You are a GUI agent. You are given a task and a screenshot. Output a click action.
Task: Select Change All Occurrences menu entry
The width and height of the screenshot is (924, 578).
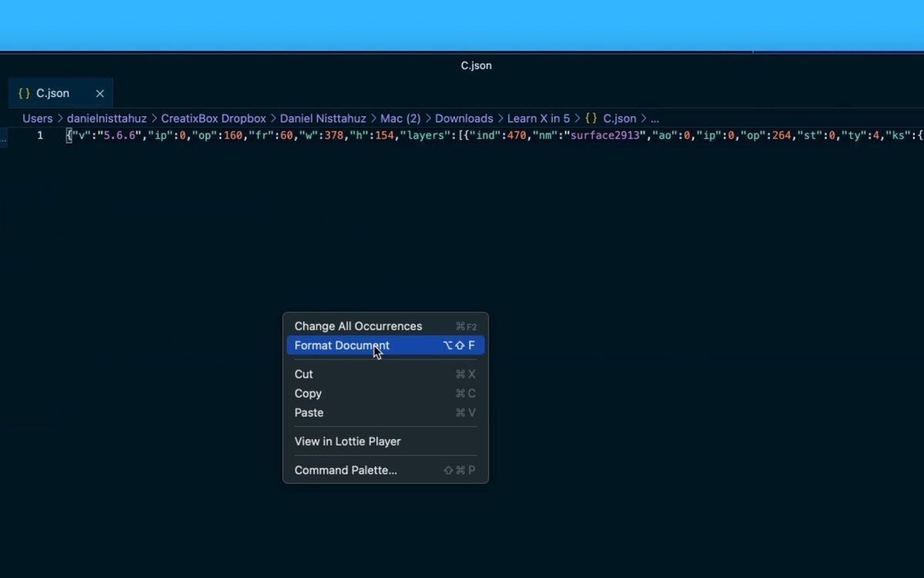[385, 326]
